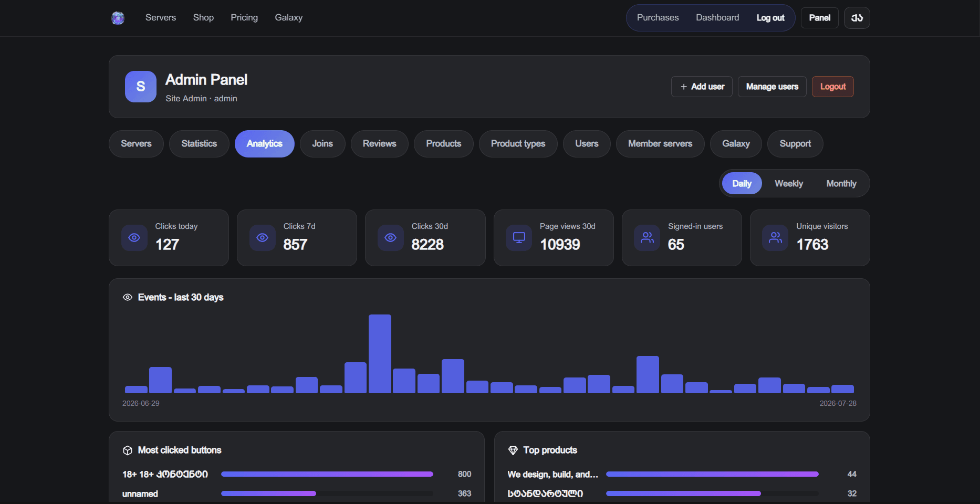
Task: Open Manage users
Action: [772, 87]
